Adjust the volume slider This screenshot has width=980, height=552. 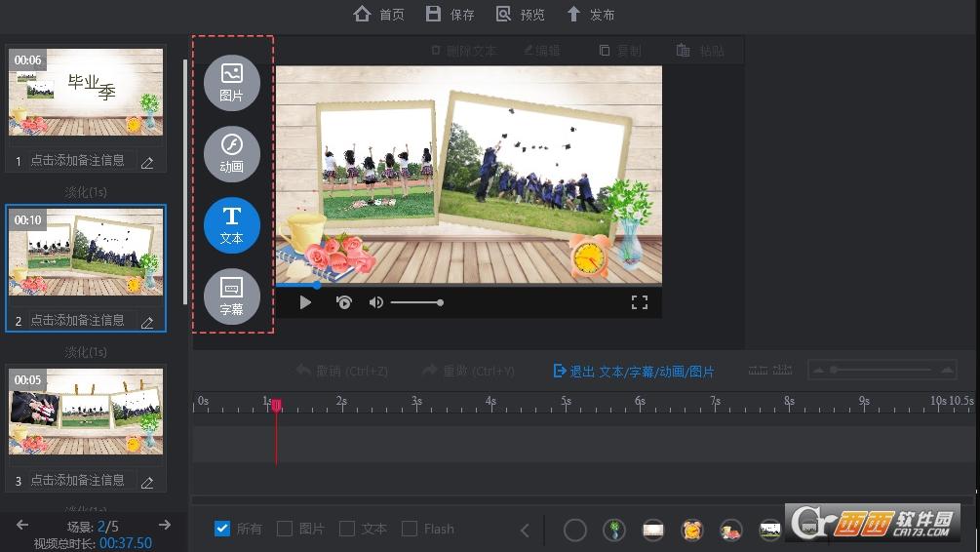tap(417, 302)
